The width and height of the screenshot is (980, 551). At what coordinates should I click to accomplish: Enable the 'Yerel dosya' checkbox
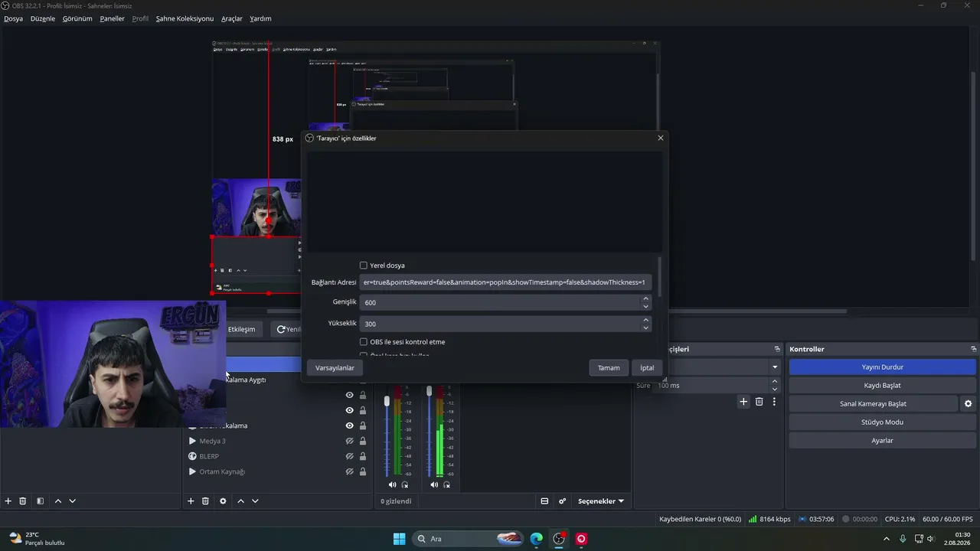[x=364, y=266]
